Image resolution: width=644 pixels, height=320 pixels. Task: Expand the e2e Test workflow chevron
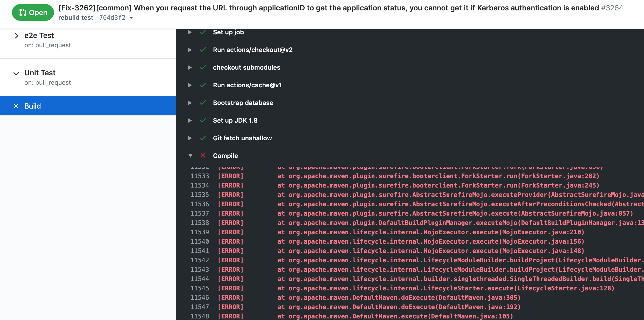(x=16, y=36)
